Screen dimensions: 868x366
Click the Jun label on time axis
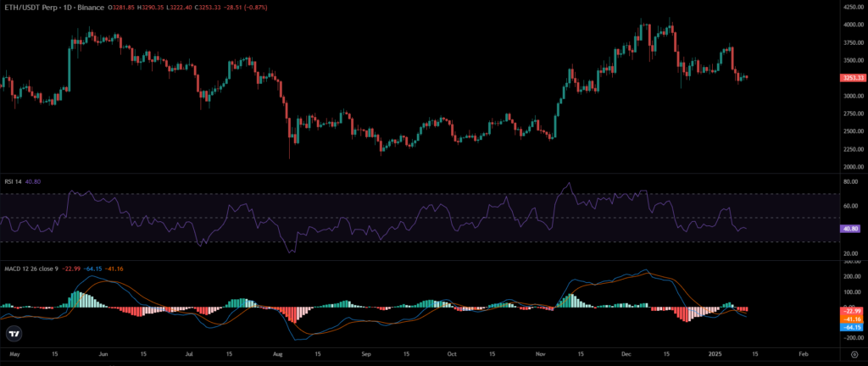click(x=102, y=353)
